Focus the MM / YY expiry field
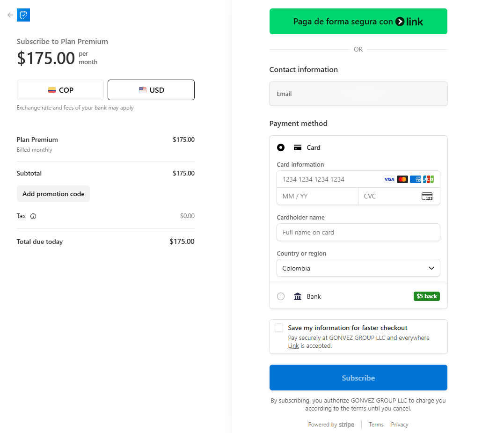The width and height of the screenshot is (504, 433). pos(317,196)
